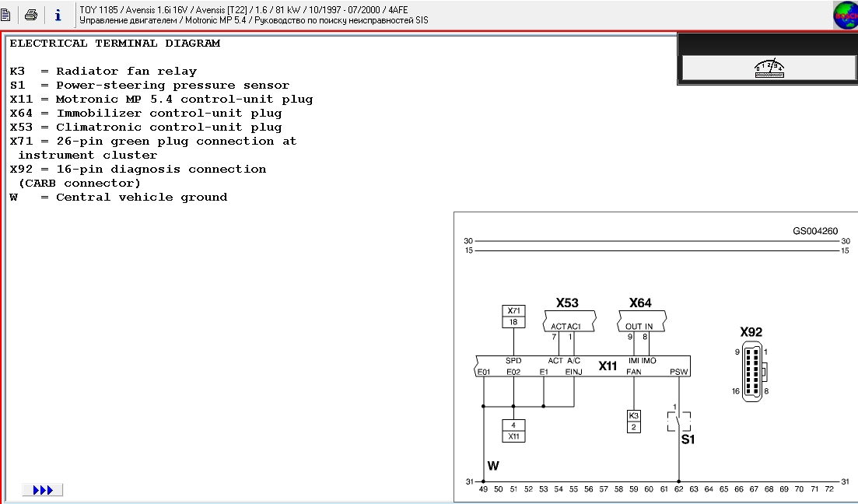Viewport: 858px width, 504px height.
Task: Click the ELECTRICAL TERMINAL DIAGRAM heading
Action: [x=114, y=44]
